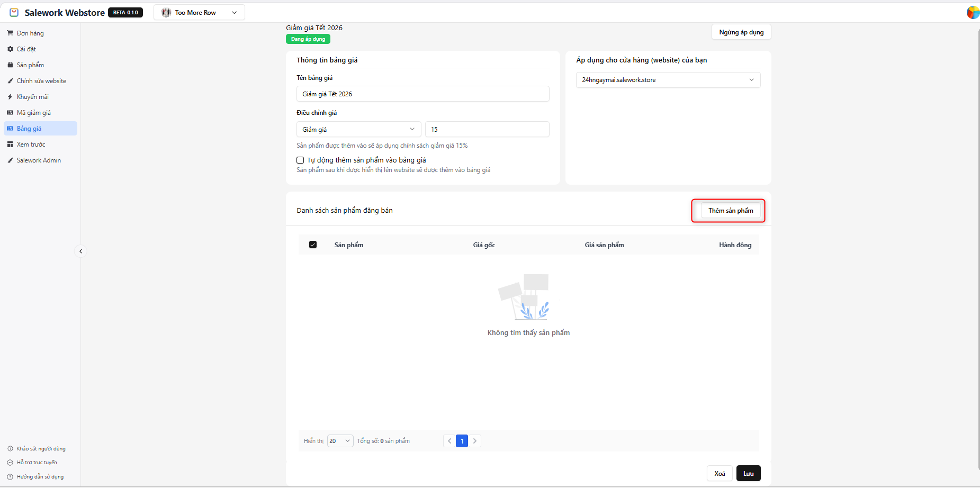Click the shopping cart icon beside Đơn hàng
This screenshot has height=488, width=980.
coord(10,33)
